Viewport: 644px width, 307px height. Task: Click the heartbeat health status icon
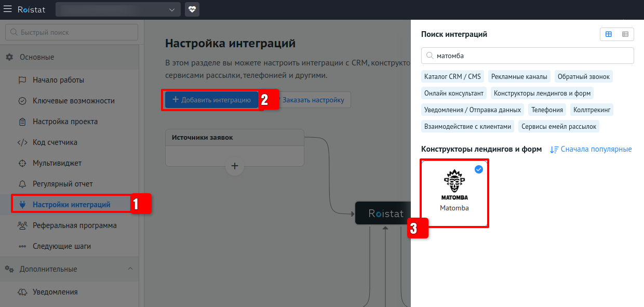pyautogui.click(x=192, y=9)
